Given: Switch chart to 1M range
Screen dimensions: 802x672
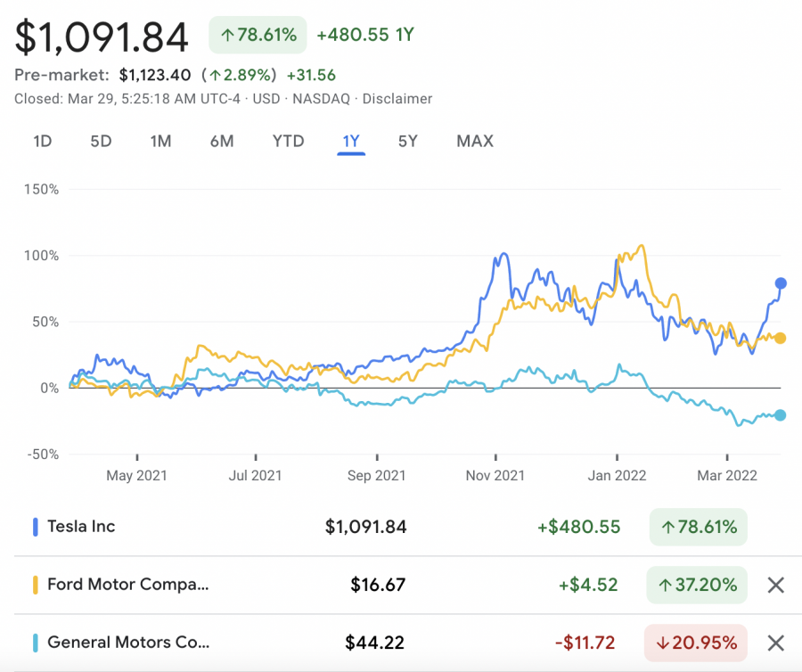Looking at the screenshot, I should 160,141.
